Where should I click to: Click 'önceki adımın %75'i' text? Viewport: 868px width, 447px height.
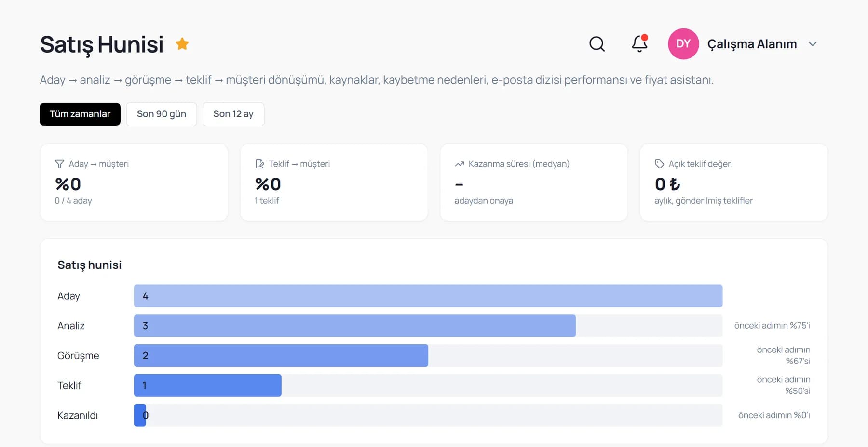click(772, 326)
